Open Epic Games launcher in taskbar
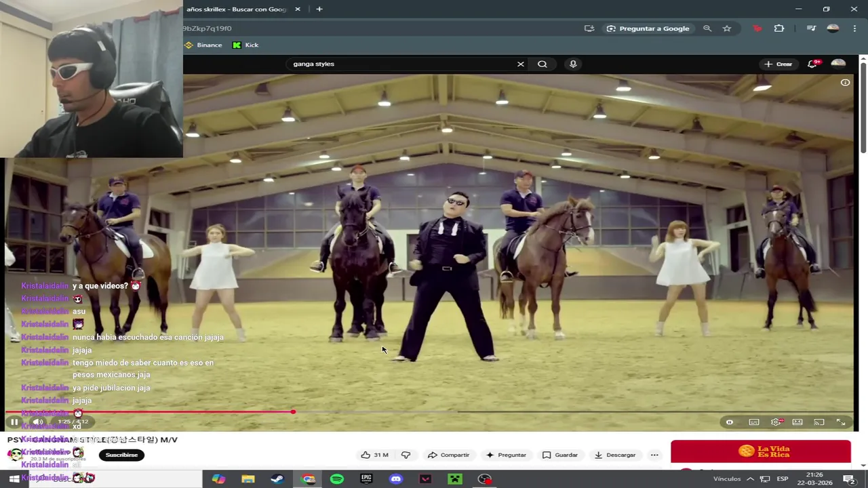The width and height of the screenshot is (868, 488). tap(366, 479)
